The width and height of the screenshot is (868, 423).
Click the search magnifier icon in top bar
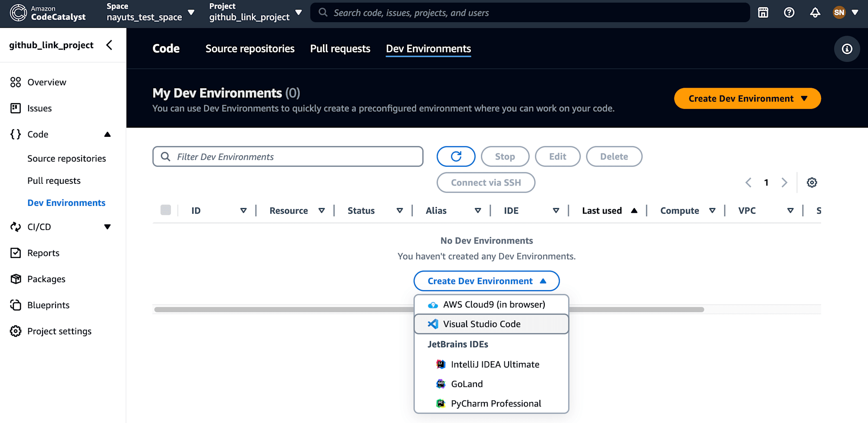pos(323,13)
